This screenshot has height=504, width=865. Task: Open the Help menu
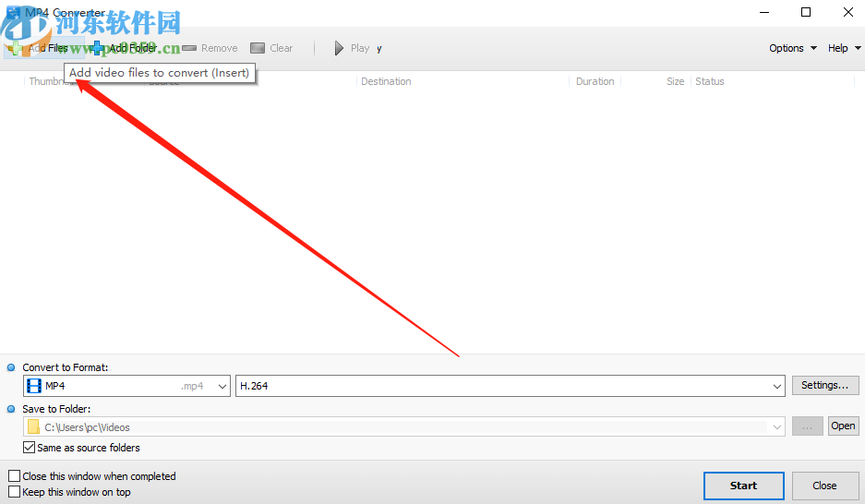[x=844, y=48]
